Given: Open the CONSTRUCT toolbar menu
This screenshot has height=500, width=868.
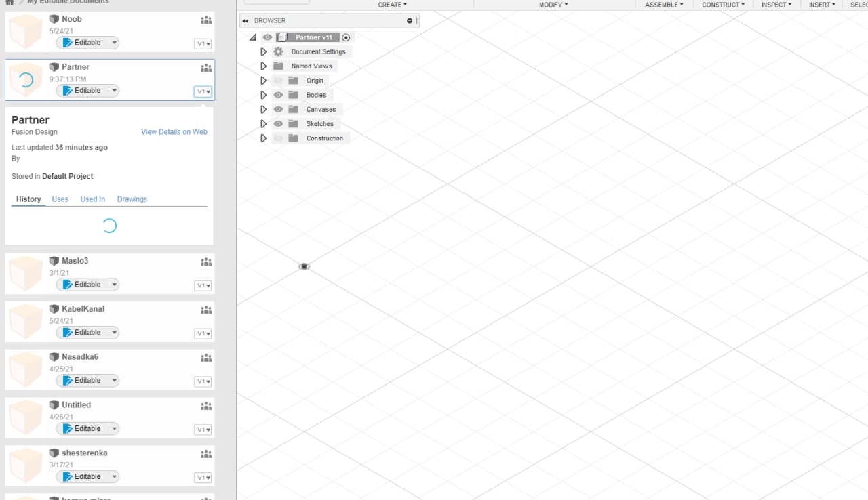Looking at the screenshot, I should click(x=723, y=5).
